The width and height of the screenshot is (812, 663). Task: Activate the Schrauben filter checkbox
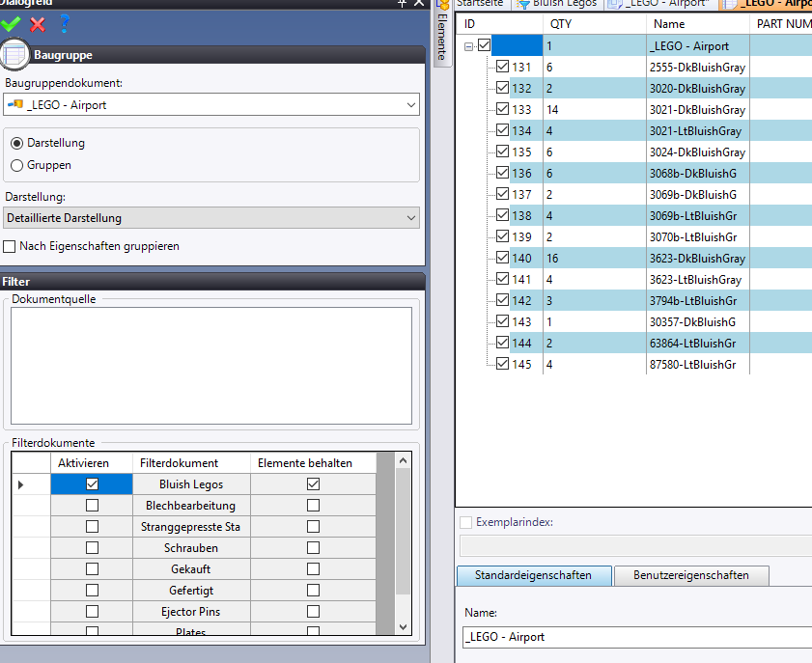tap(92, 547)
